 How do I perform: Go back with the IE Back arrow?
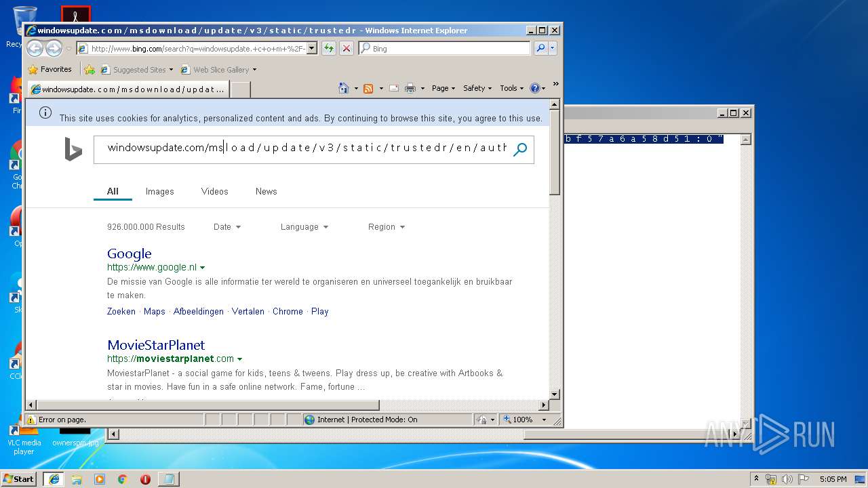[x=35, y=48]
